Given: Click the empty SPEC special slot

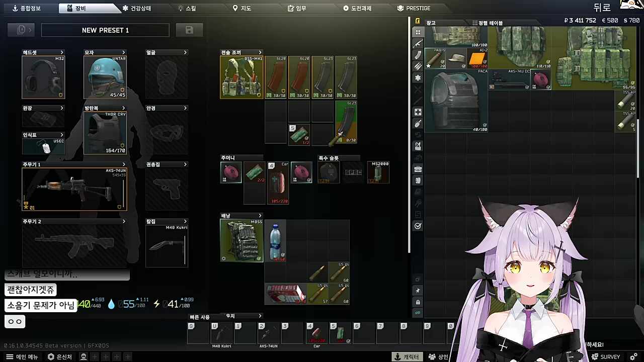Looking at the screenshot, I should 353,172.
